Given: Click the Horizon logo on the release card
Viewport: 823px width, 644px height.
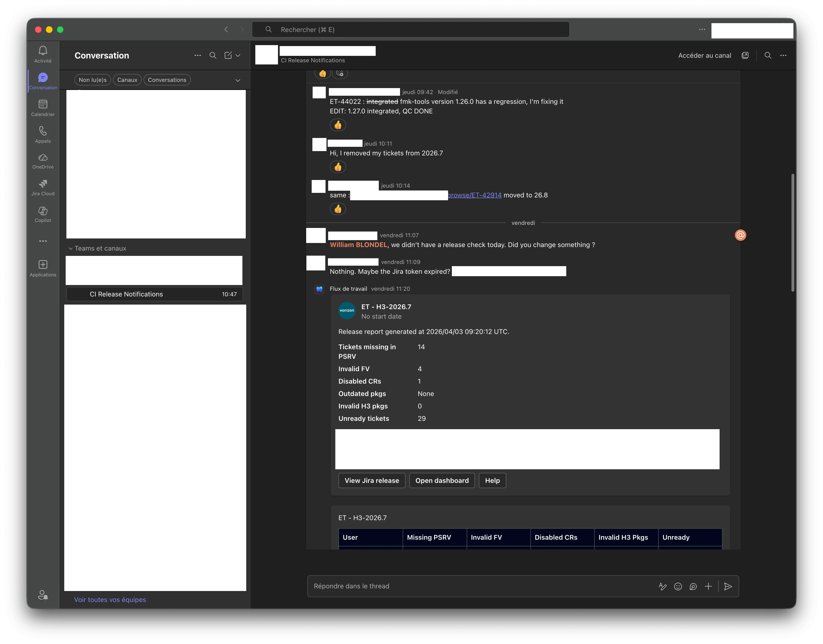Looking at the screenshot, I should coord(347,311).
